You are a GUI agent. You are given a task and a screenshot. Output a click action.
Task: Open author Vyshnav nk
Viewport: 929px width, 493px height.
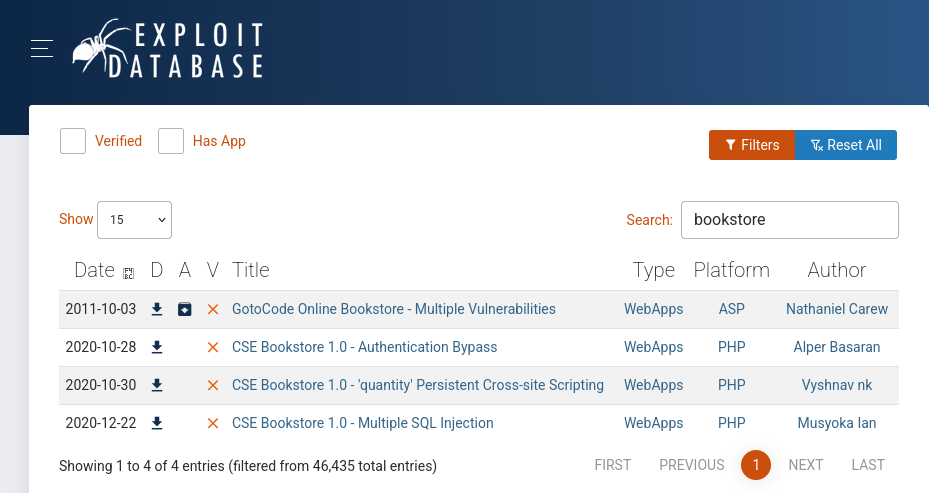837,385
